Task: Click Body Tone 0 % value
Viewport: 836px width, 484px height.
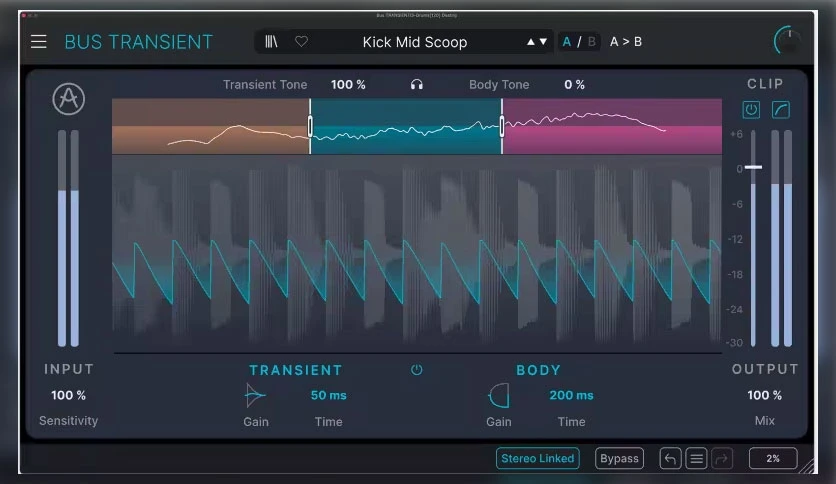Action: [x=574, y=85]
